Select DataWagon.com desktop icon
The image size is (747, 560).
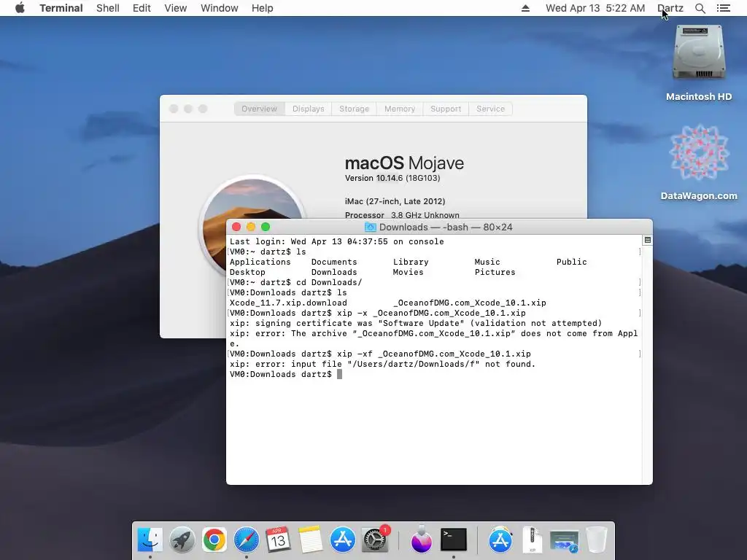(x=698, y=163)
